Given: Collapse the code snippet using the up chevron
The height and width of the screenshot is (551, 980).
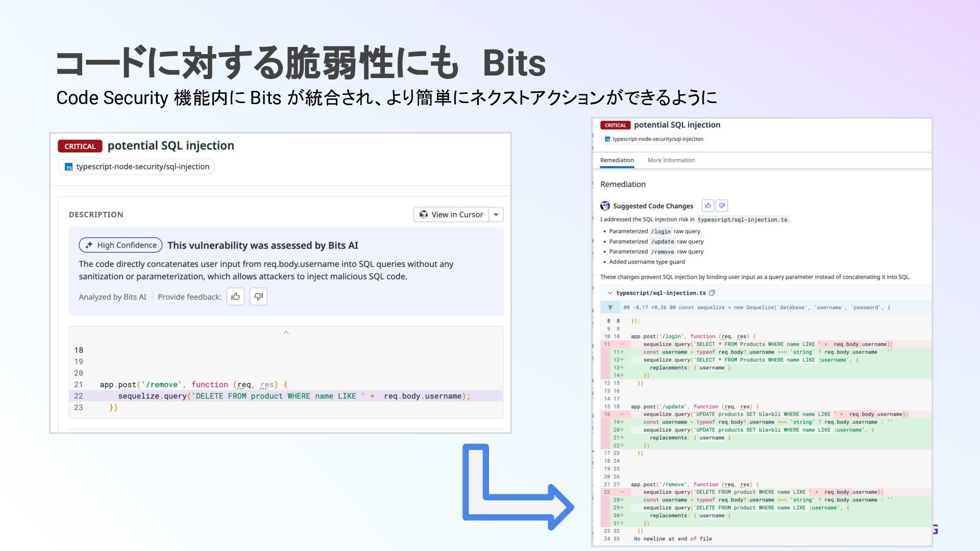Looking at the screenshot, I should (286, 333).
